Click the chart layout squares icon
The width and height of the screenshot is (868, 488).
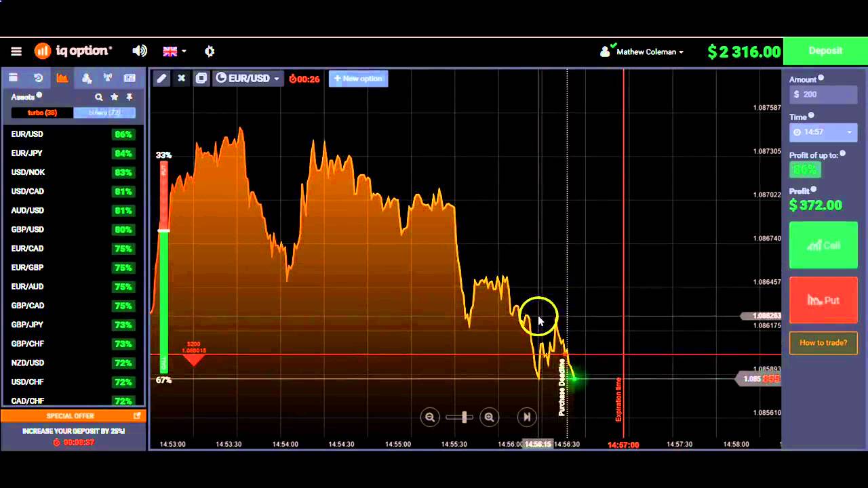pos(201,79)
